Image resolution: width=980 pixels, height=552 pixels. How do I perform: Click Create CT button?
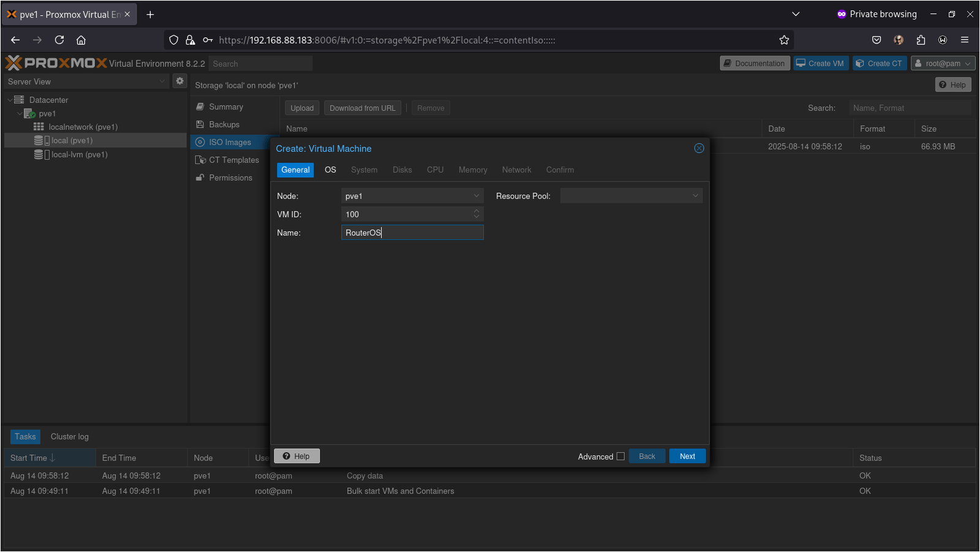click(x=880, y=63)
